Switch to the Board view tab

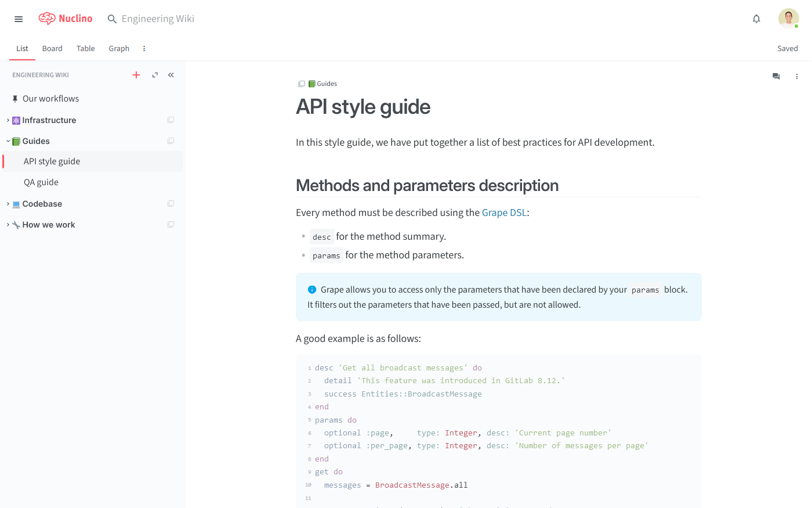click(x=52, y=49)
